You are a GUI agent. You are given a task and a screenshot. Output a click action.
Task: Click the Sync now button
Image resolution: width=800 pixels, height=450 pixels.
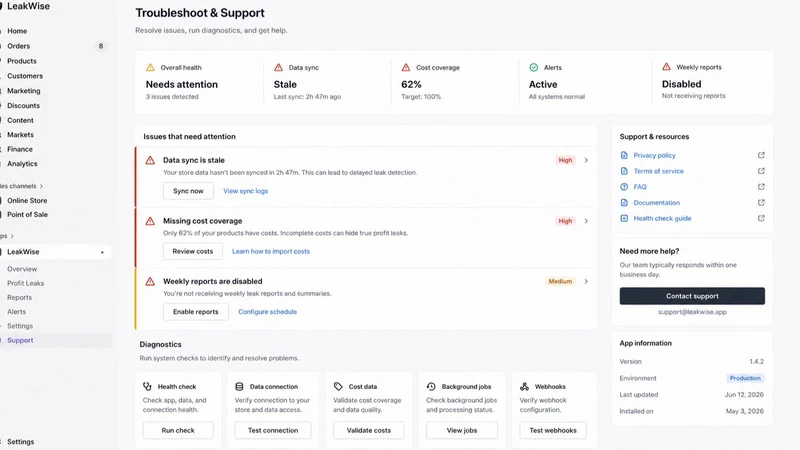click(x=188, y=191)
